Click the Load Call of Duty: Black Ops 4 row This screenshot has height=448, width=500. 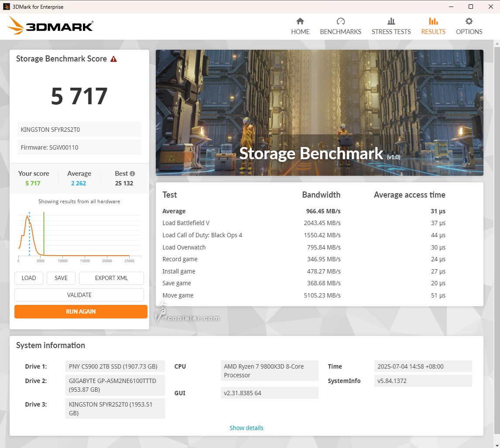click(304, 235)
